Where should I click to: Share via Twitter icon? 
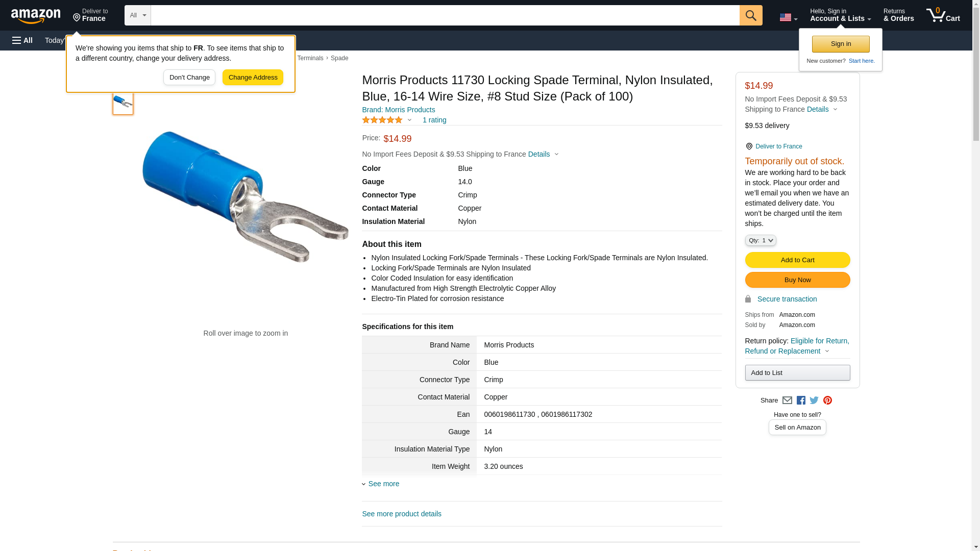click(814, 400)
